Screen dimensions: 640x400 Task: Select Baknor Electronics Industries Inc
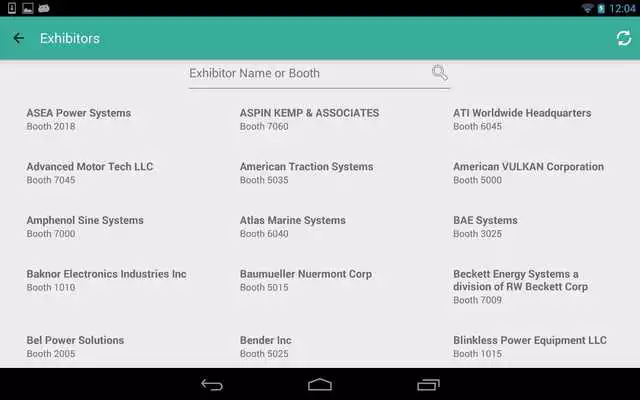pos(107,280)
